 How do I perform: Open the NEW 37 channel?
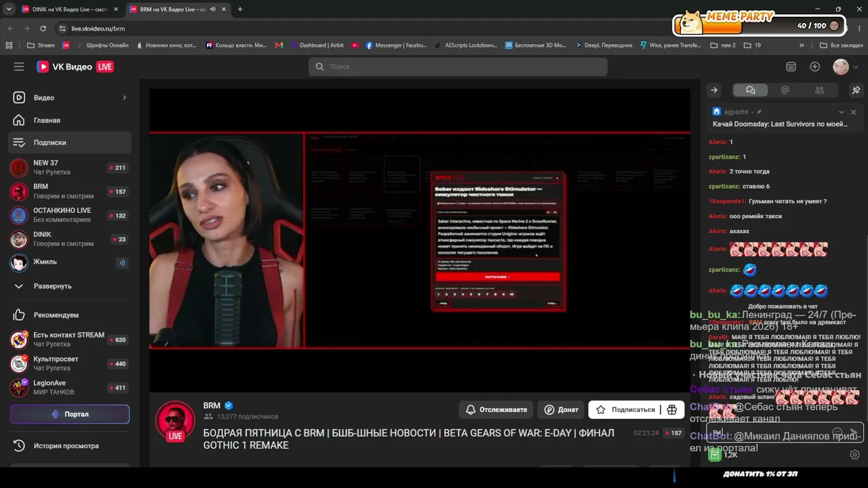point(69,167)
